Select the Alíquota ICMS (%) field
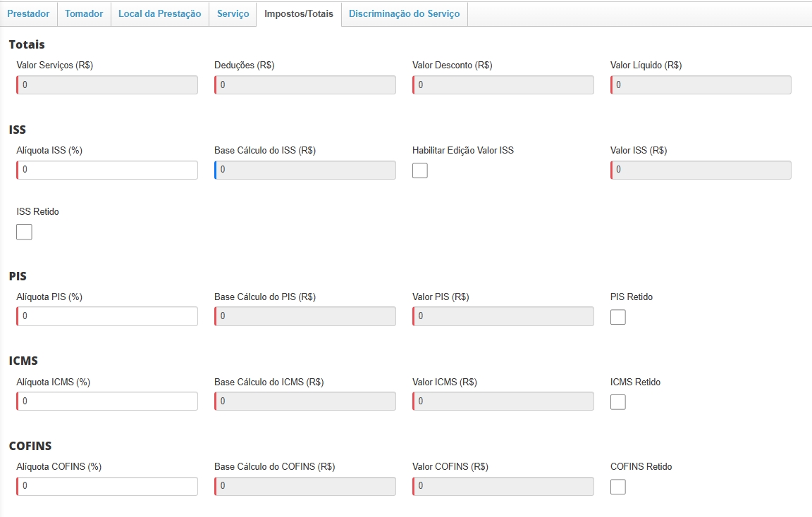Screen dimensions: 812x517 coord(108,401)
